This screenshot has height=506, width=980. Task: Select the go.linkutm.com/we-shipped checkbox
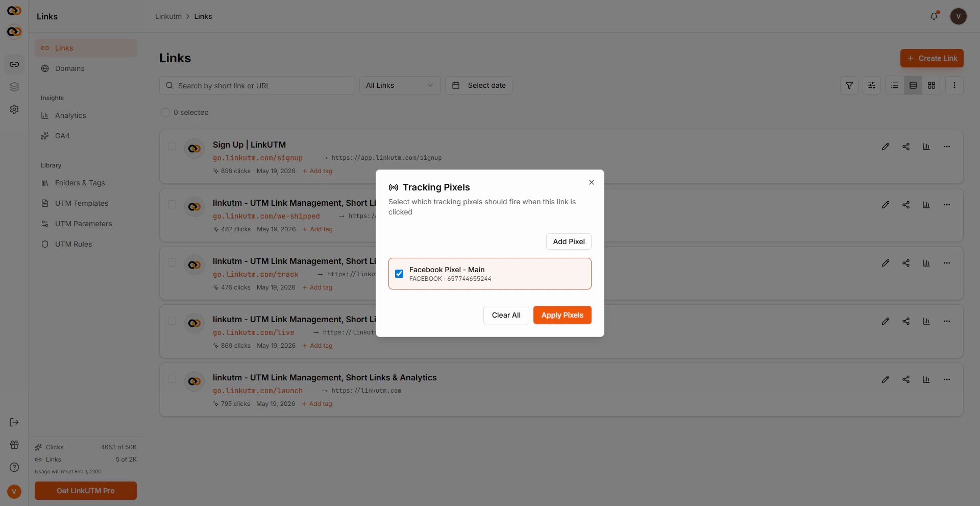(x=172, y=204)
